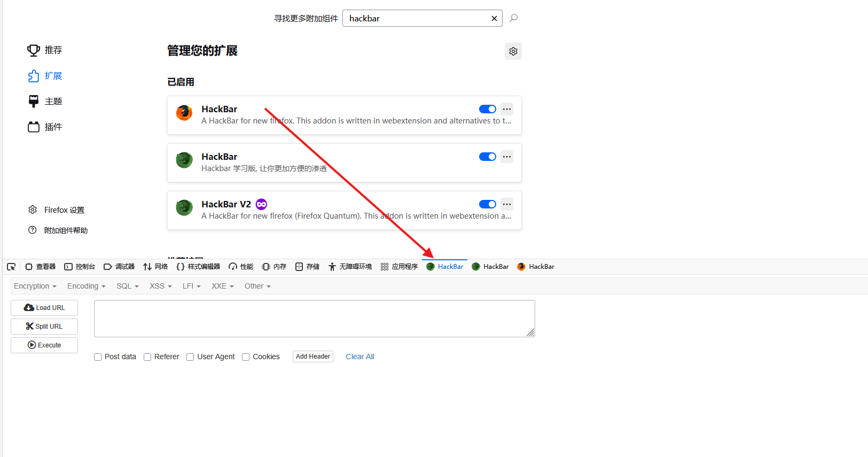
Task: Click the Load URL button
Action: point(44,308)
